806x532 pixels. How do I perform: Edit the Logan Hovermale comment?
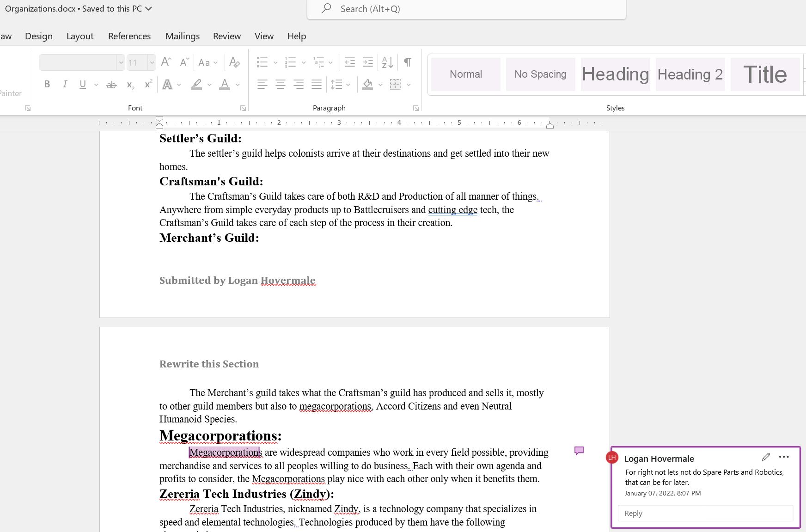coord(766,457)
